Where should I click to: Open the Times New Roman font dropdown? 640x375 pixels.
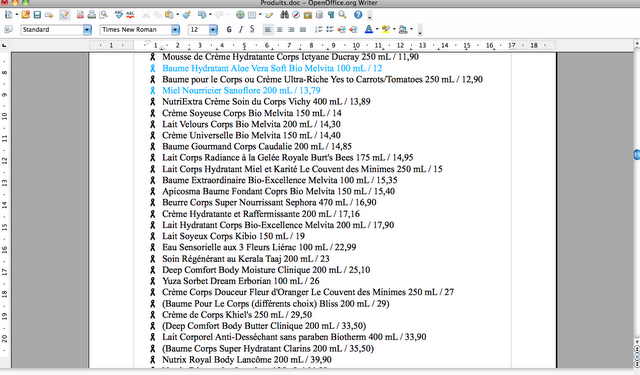tap(175, 30)
